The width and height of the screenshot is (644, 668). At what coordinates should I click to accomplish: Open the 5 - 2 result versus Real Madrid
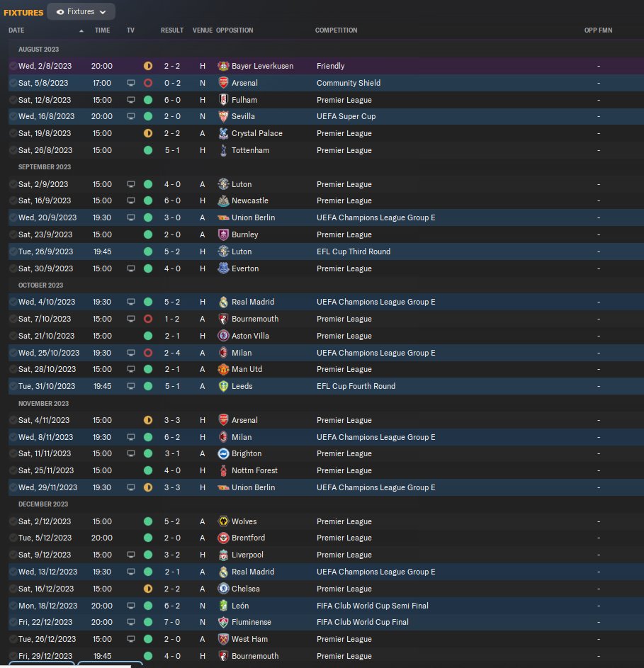172,302
